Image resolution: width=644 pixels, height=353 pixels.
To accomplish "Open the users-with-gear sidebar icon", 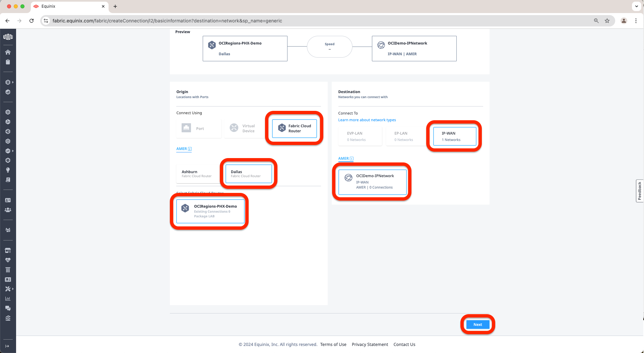I will (8, 230).
